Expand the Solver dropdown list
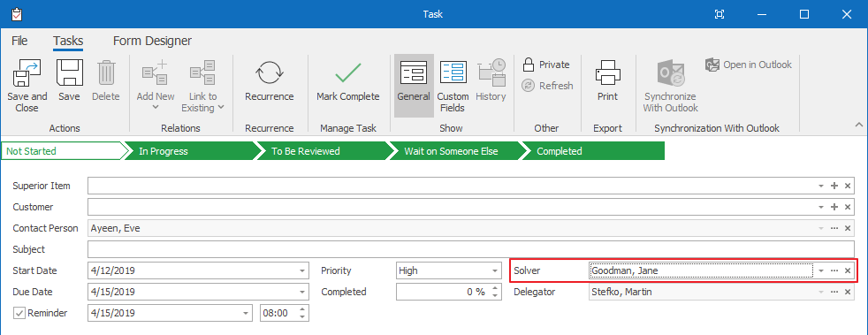868x335 pixels. pyautogui.click(x=821, y=271)
